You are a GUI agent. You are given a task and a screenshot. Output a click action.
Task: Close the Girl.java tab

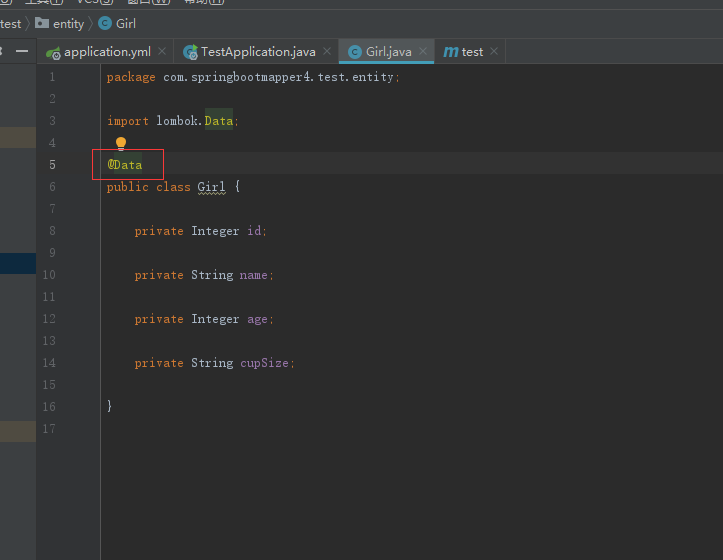(x=423, y=52)
